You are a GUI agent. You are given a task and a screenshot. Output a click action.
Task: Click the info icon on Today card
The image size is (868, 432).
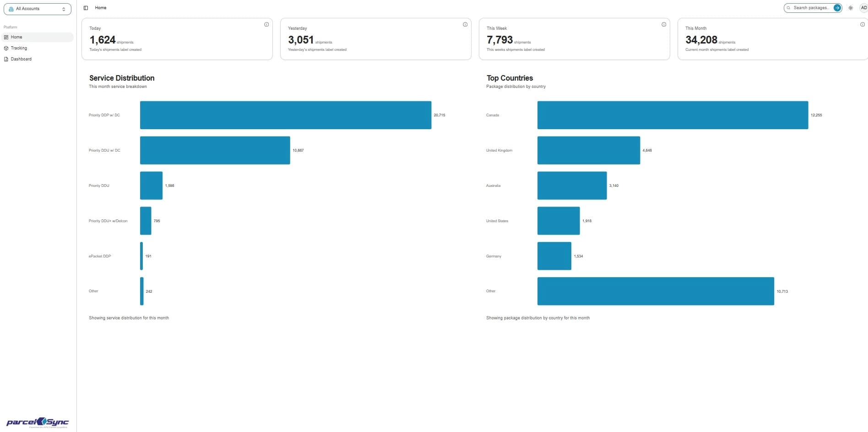(266, 25)
